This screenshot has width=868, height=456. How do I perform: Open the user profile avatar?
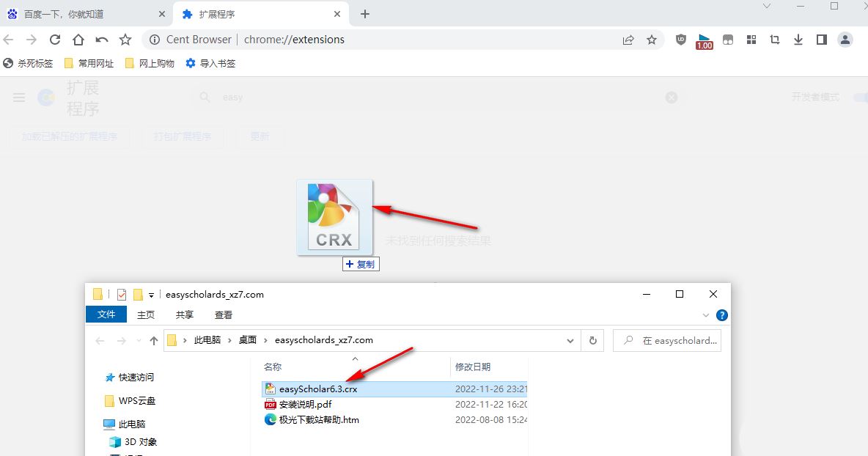845,40
